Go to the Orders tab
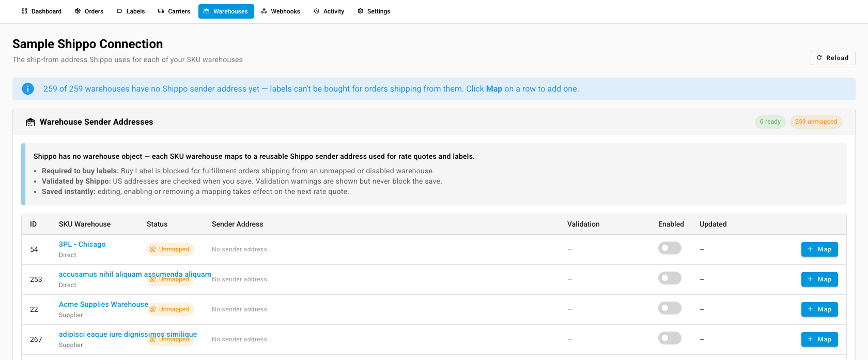Screen dimensions: 868x360 [x=89, y=11]
